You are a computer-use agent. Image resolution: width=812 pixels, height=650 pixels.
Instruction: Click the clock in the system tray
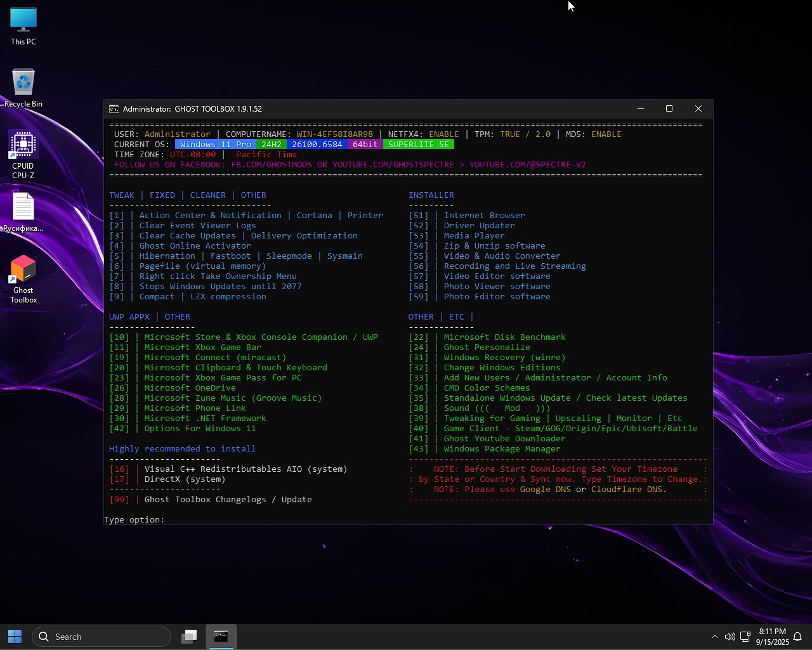[773, 636]
